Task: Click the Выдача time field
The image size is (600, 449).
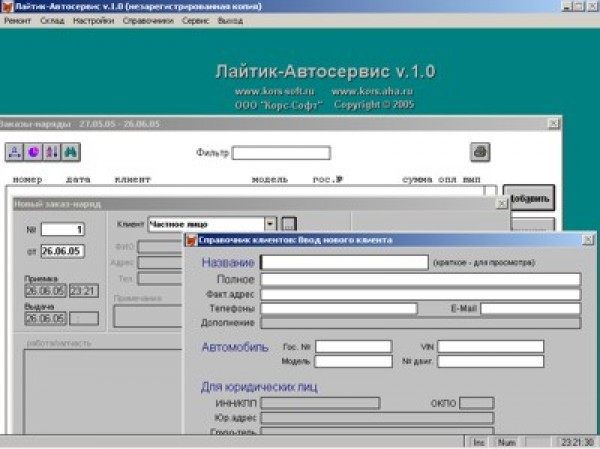Action: [83, 318]
